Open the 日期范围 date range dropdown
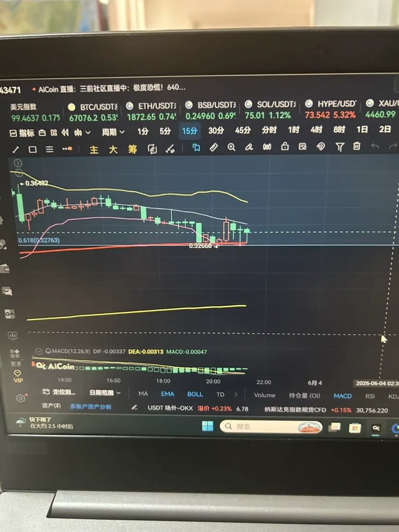Screen dimensions: 399x532 [x=105, y=393]
